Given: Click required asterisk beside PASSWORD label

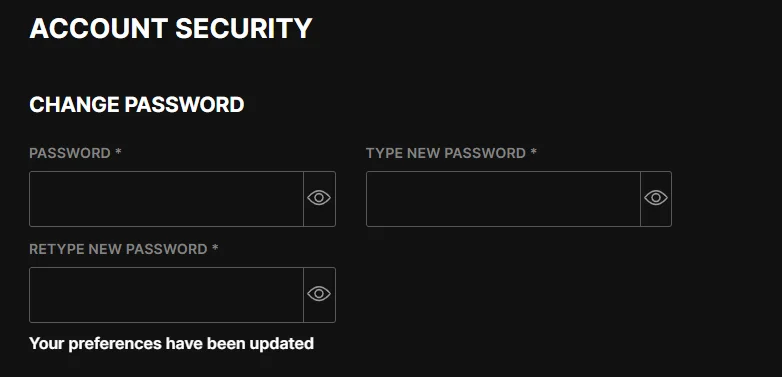Looking at the screenshot, I should coord(118,152).
